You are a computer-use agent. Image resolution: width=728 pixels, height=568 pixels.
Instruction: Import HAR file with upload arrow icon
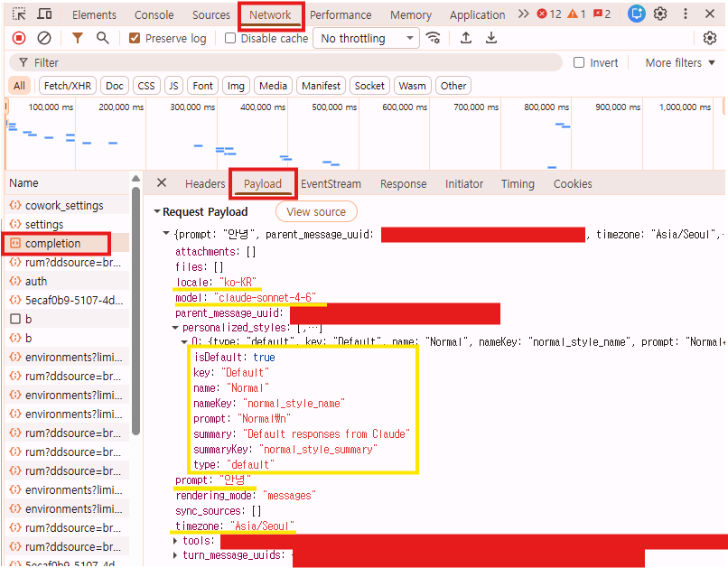coord(464,38)
